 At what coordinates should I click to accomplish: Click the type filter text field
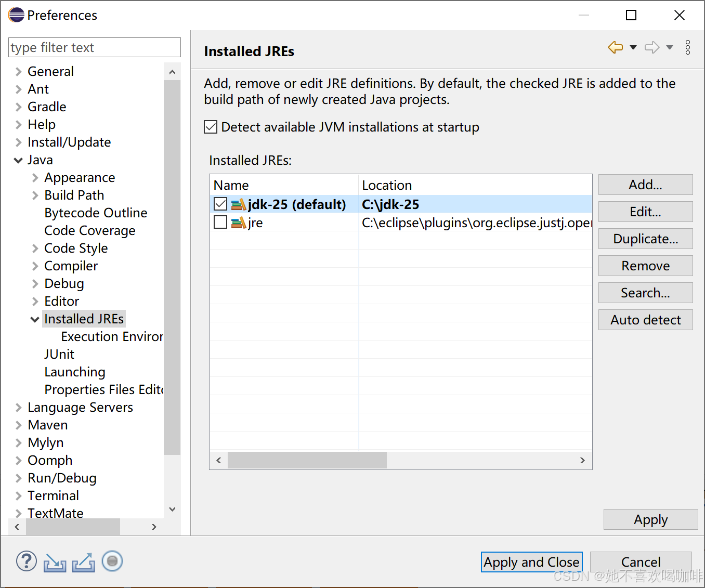(95, 47)
